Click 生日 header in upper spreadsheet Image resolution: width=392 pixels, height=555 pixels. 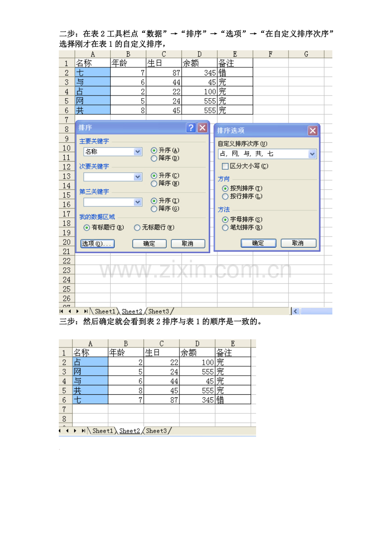(x=164, y=63)
